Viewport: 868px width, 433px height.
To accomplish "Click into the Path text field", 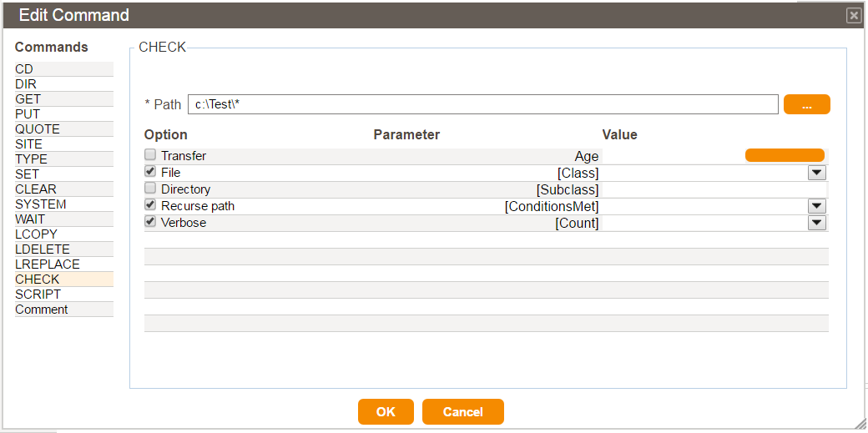I will click(x=483, y=104).
